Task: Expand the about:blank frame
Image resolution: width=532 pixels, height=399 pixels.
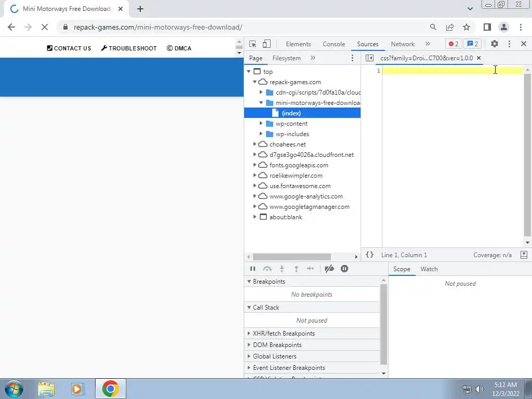Action: point(255,217)
